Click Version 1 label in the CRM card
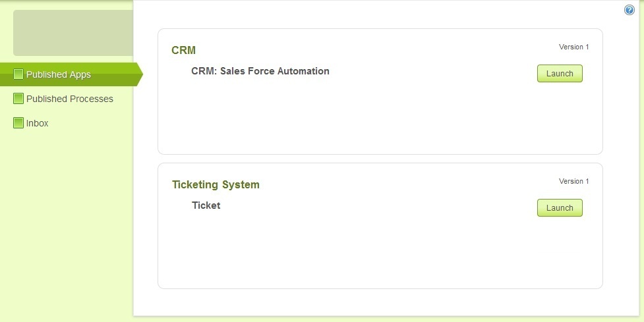644x322 pixels. (573, 47)
